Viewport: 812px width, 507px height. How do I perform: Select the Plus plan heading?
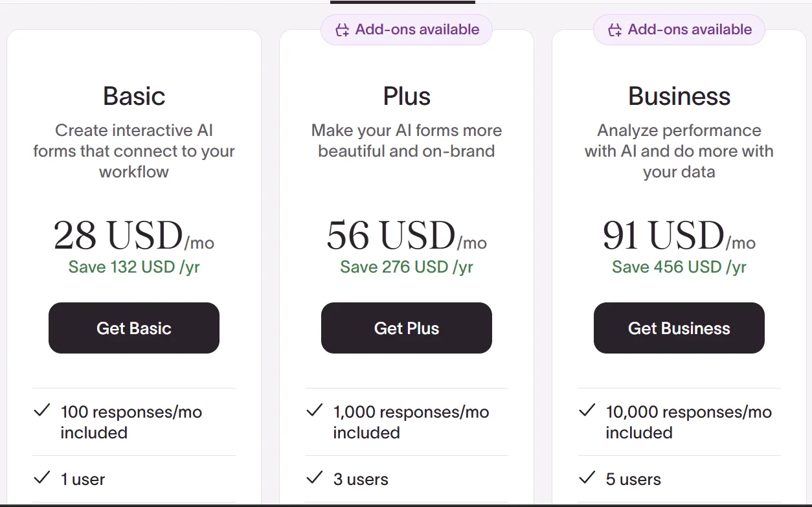coord(407,96)
